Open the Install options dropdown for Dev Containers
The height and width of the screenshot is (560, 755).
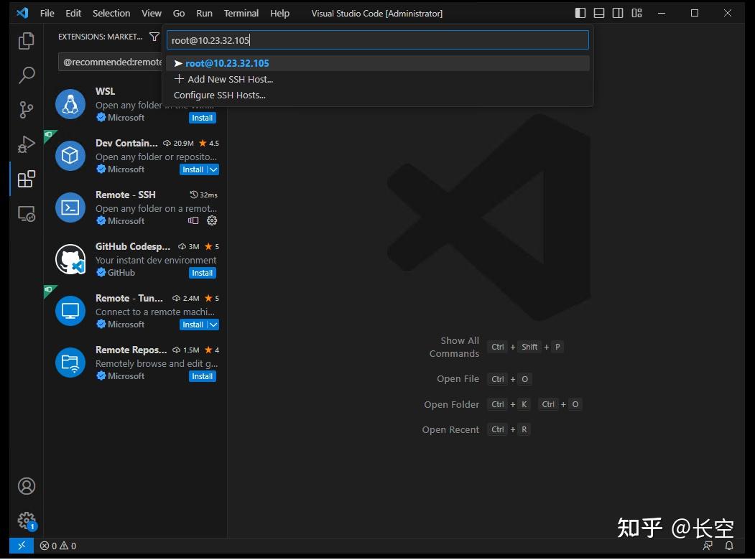tap(212, 169)
